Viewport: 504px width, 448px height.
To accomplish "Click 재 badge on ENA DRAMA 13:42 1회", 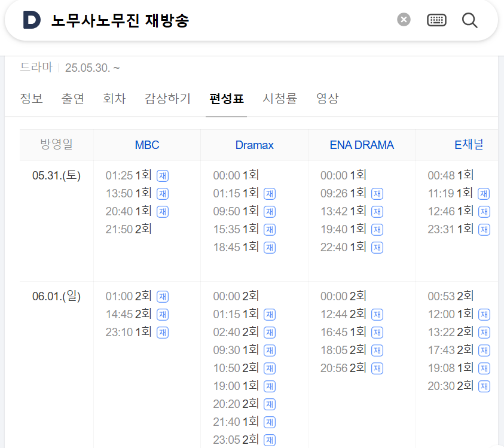I will click(377, 212).
